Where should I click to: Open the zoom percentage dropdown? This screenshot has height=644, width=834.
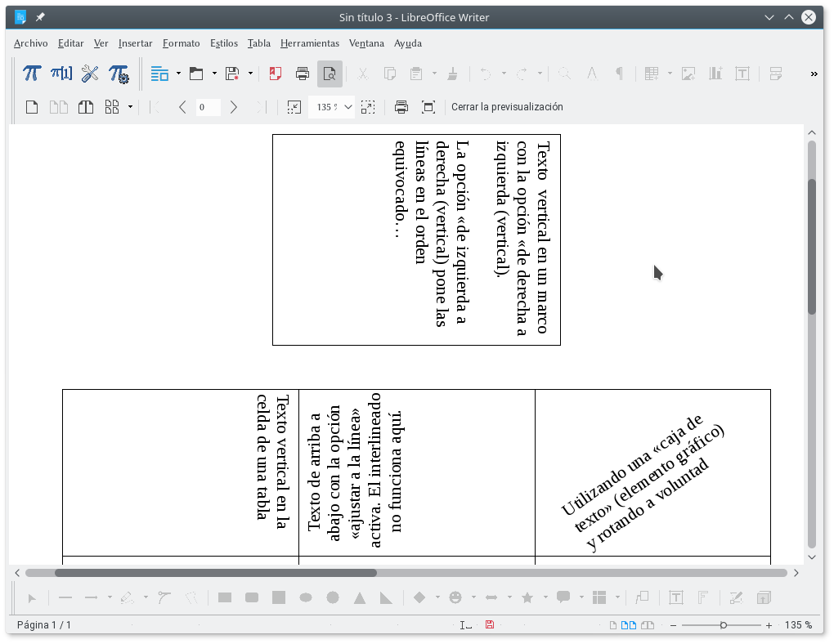[x=347, y=106]
